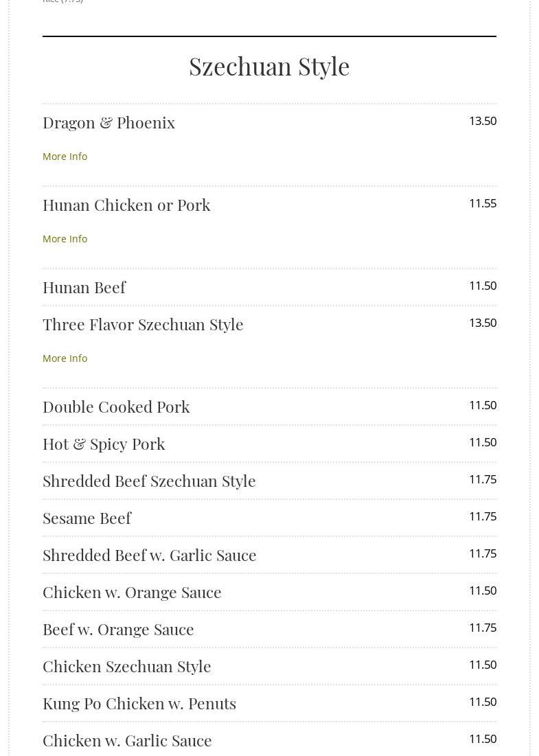539x756 pixels.
Task: Open the Three Flavor Szechuan Style item
Action: point(143,324)
